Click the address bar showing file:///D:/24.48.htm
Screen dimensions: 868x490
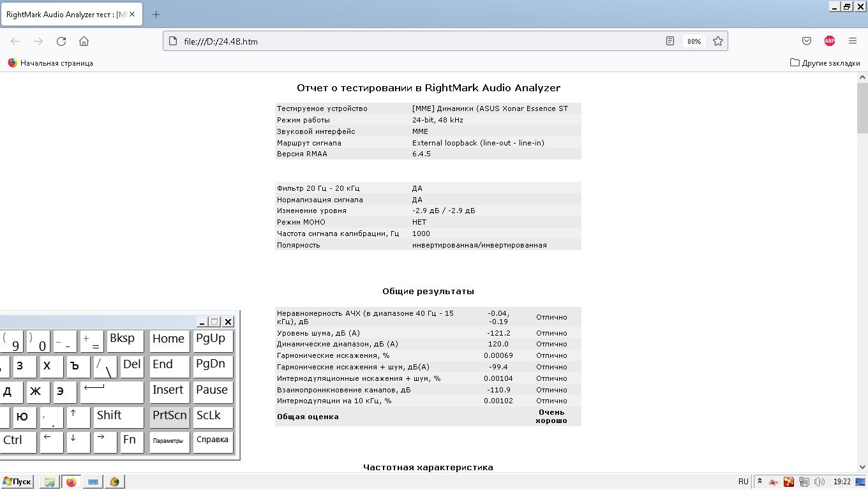point(415,41)
